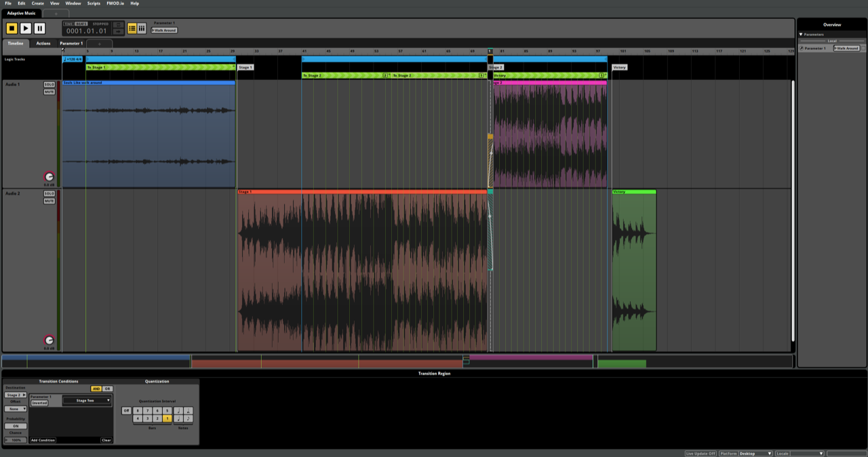Switch to the vertical bars view icon

[142, 28]
